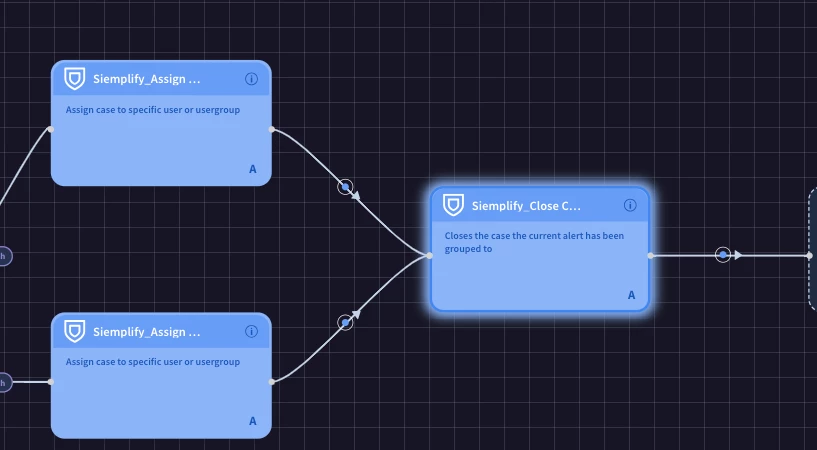Screen dimensions: 817x450
Task: Open info icon on Siemplify_Close Case node
Action: 630,205
